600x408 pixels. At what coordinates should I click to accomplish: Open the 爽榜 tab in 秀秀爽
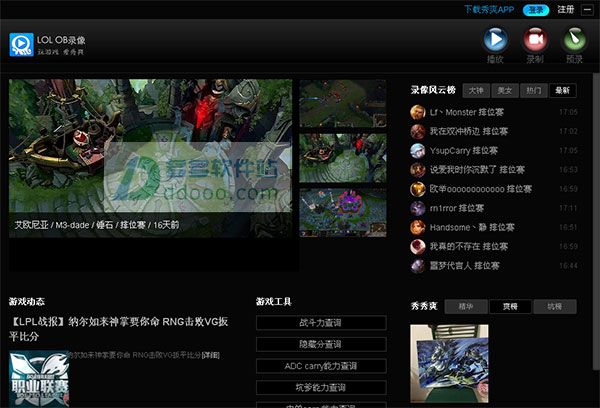[x=510, y=307]
